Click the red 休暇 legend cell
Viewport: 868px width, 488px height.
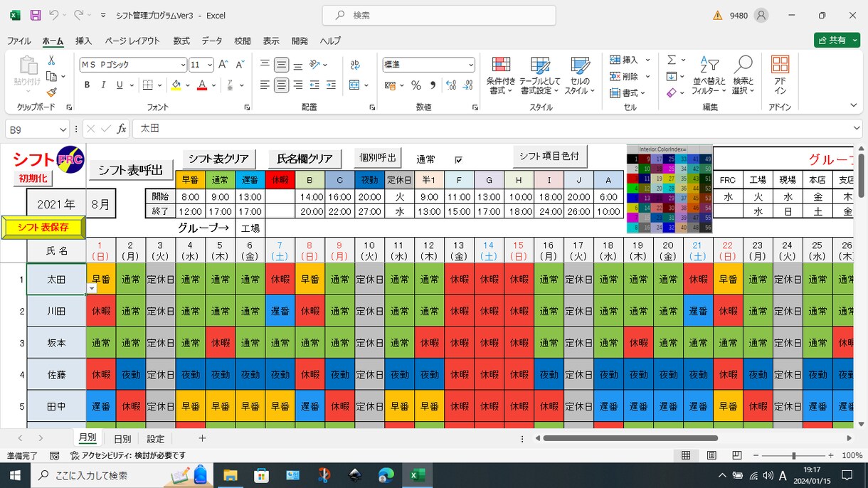(280, 180)
